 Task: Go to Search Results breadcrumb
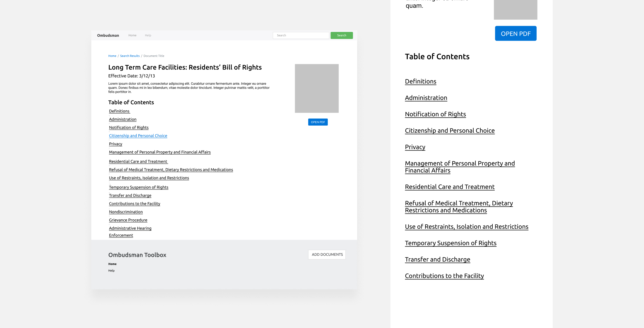(130, 56)
